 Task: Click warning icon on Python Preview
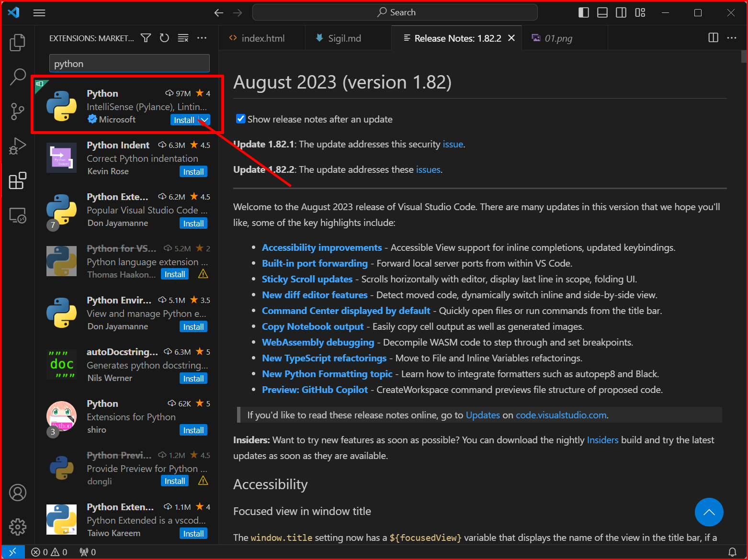[x=203, y=481]
